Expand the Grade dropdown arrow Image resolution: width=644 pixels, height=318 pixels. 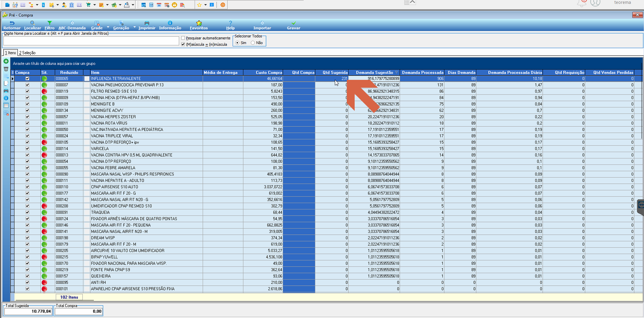[108, 27]
